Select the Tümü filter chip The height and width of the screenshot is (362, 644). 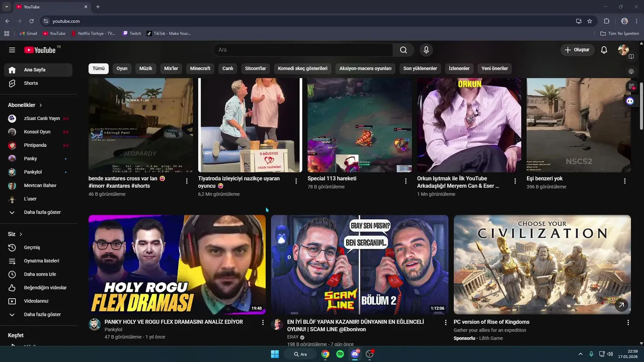(99, 68)
